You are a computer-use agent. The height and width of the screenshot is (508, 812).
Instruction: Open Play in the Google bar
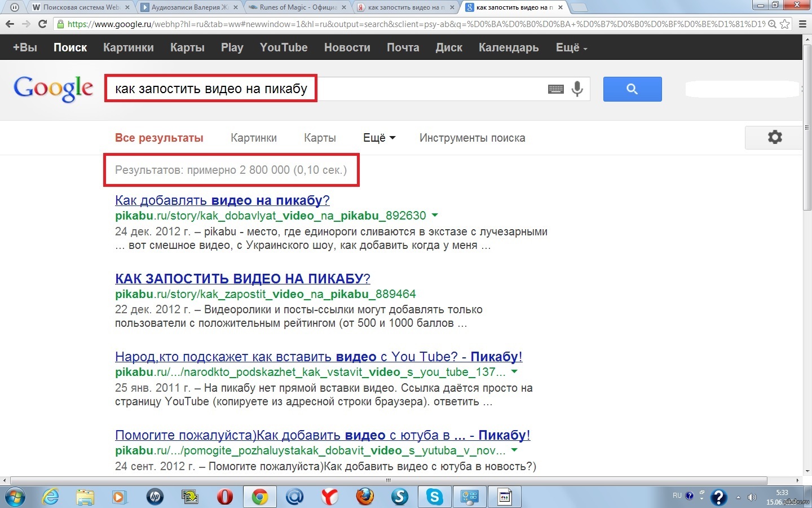pyautogui.click(x=232, y=47)
